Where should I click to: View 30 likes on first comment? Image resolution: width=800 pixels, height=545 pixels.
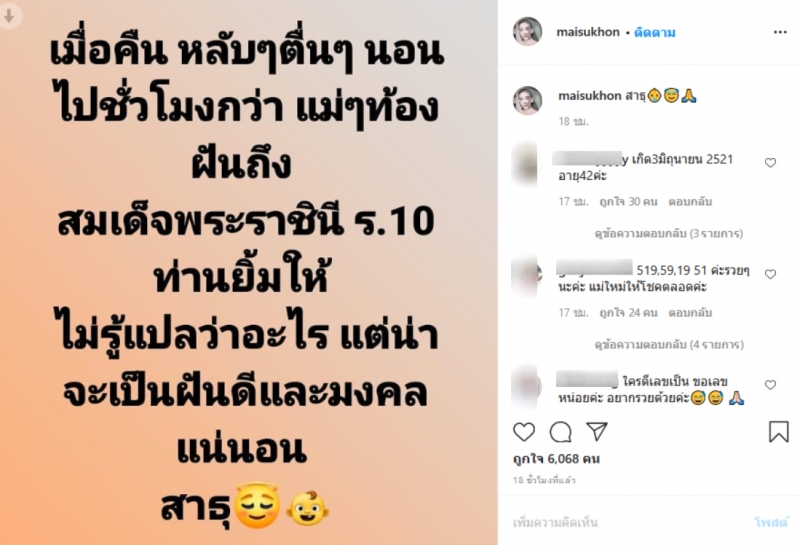coord(628,202)
